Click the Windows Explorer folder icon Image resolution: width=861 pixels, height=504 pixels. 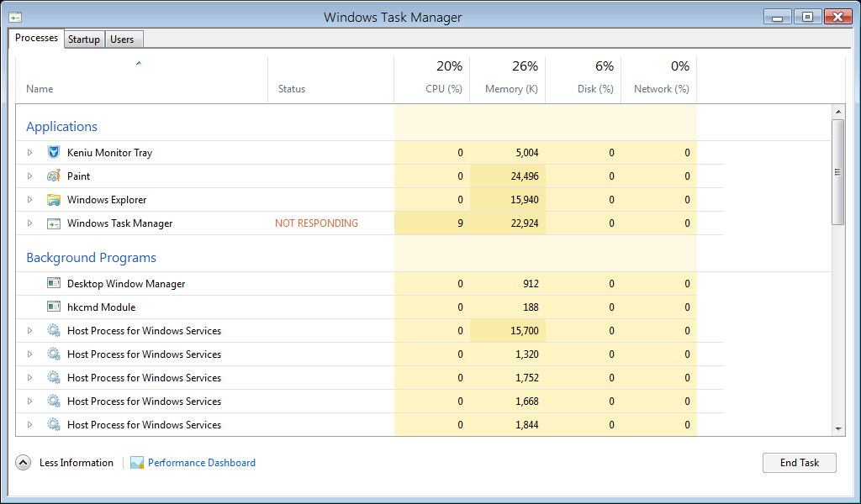(53, 200)
